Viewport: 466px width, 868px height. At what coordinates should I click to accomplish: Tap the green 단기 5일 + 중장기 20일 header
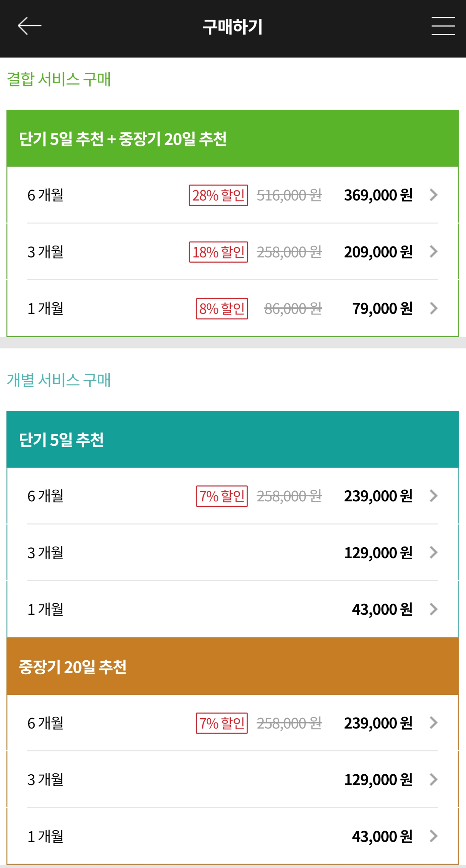232,138
